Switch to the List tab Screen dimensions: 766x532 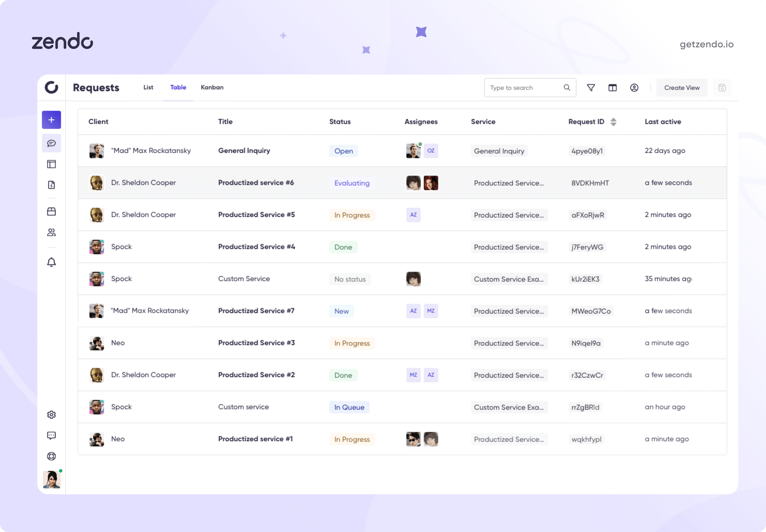tap(148, 87)
